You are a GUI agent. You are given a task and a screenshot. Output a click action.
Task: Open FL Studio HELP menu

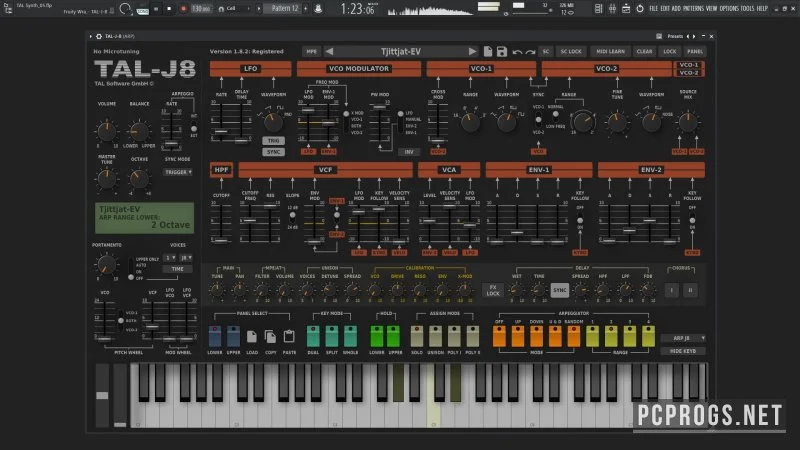pyautogui.click(x=762, y=9)
